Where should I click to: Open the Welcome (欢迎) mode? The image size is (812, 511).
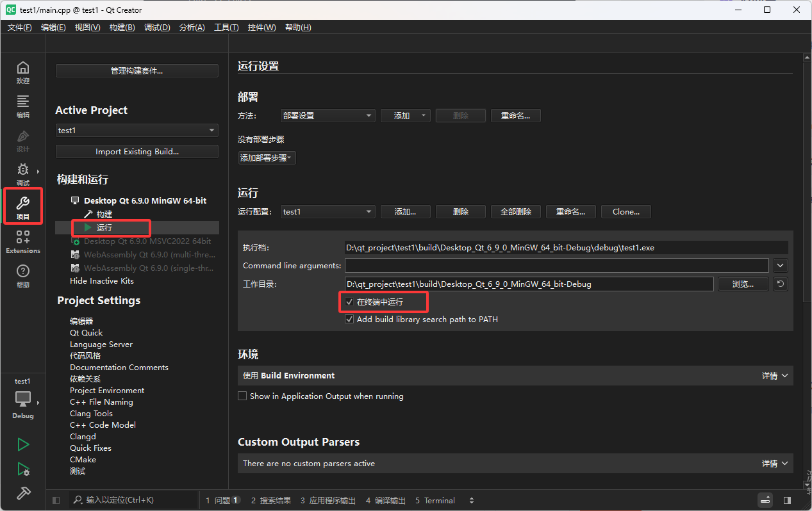pyautogui.click(x=23, y=72)
